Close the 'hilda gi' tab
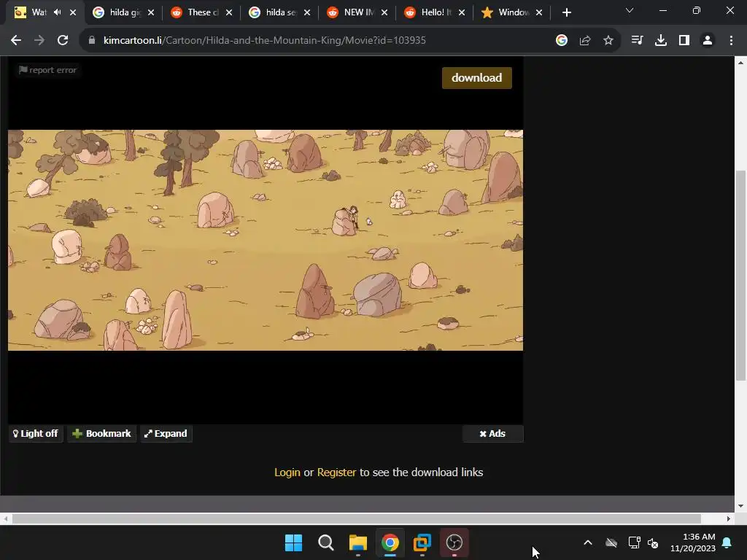Viewport: 747px width, 560px height. tap(151, 12)
